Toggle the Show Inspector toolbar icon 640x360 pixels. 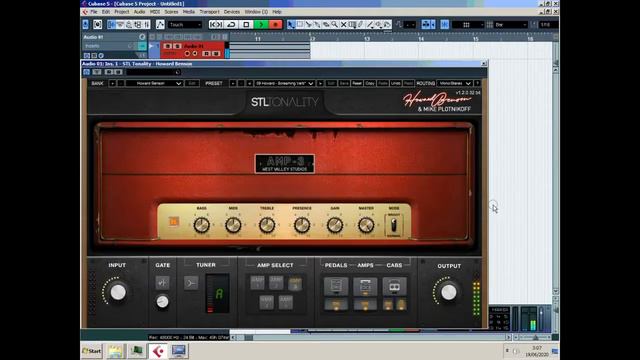(111, 24)
